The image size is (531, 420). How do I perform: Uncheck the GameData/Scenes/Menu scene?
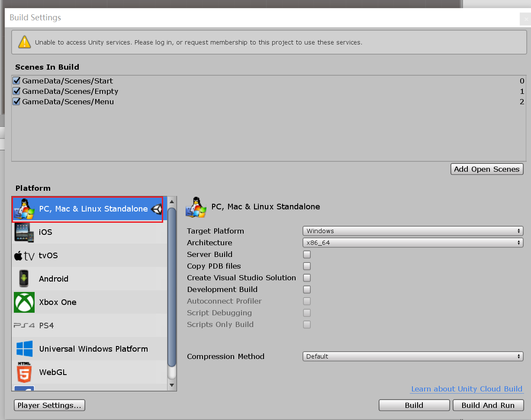coord(17,102)
